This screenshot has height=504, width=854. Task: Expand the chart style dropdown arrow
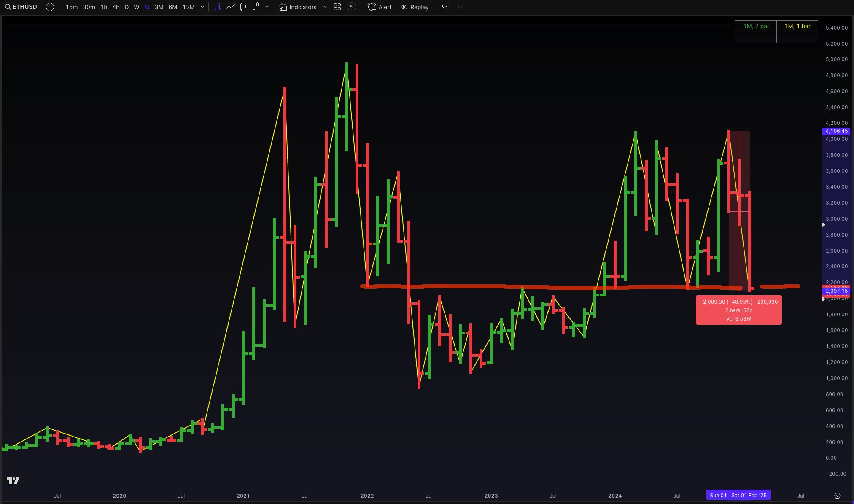(x=267, y=7)
